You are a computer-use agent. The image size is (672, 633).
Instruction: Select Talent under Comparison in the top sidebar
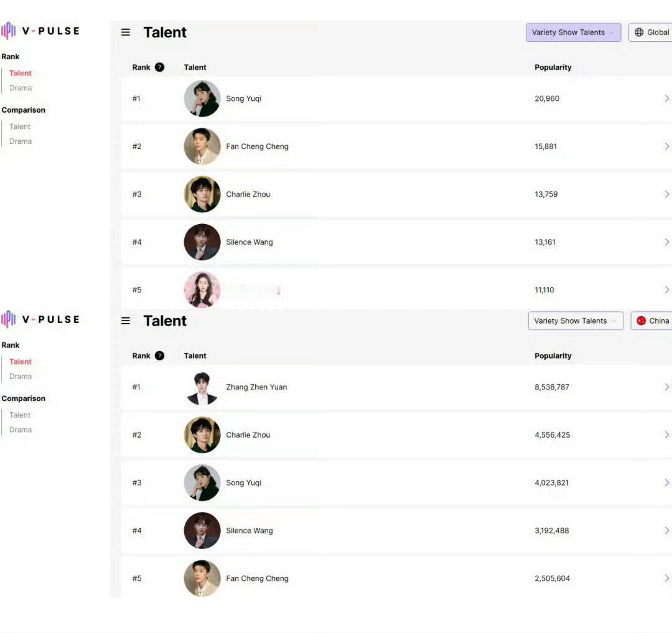click(x=20, y=126)
